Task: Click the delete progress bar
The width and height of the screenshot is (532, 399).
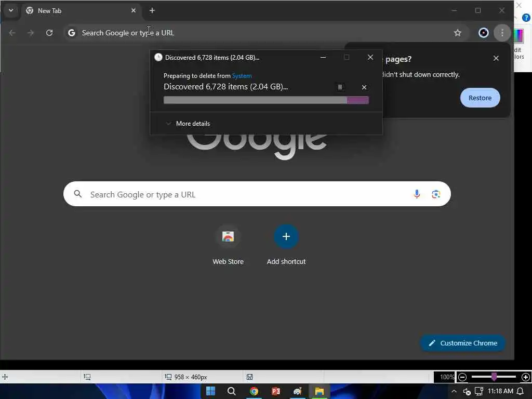Action: click(266, 100)
